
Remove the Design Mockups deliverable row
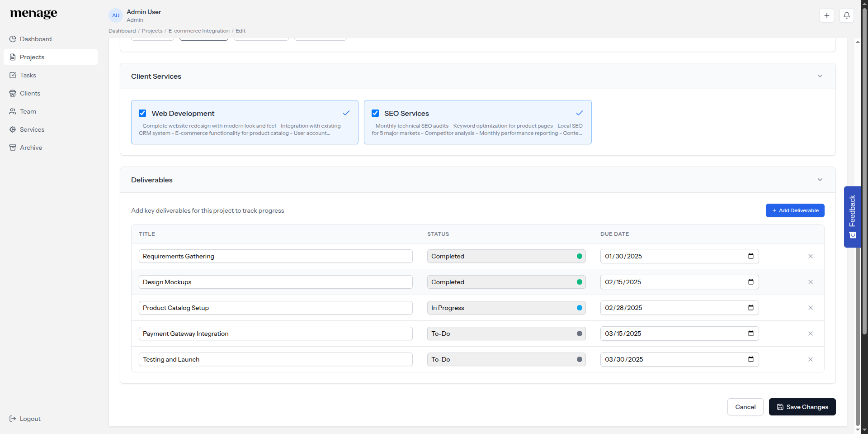(810, 282)
